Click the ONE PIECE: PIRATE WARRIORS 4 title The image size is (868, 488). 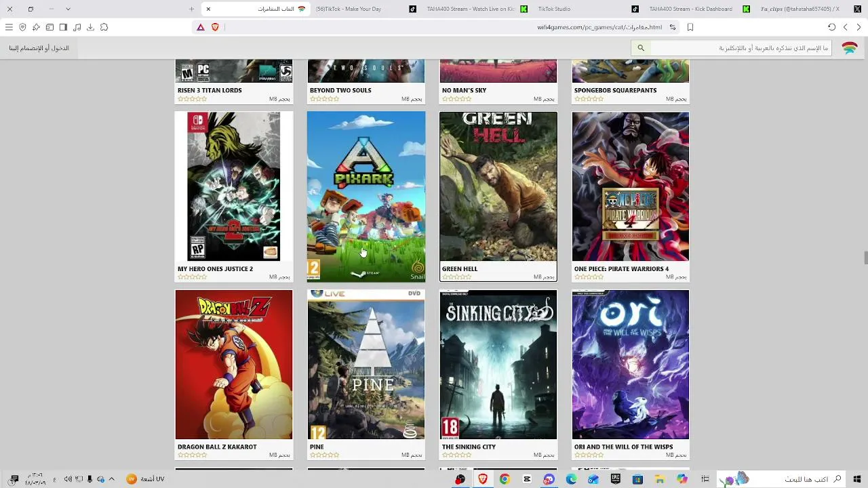click(621, 269)
